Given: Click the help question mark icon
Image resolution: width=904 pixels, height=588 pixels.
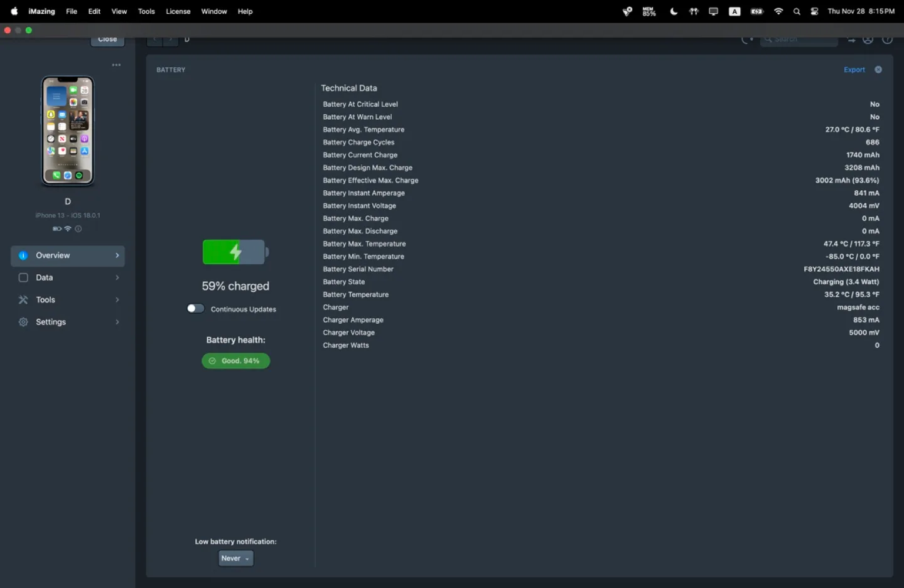Looking at the screenshot, I should tap(887, 40).
